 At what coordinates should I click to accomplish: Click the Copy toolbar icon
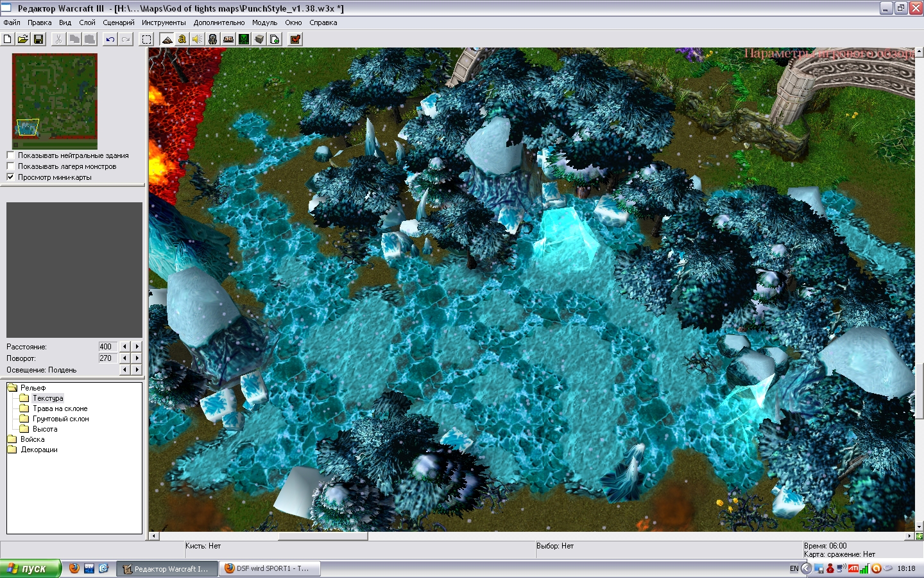pos(74,39)
